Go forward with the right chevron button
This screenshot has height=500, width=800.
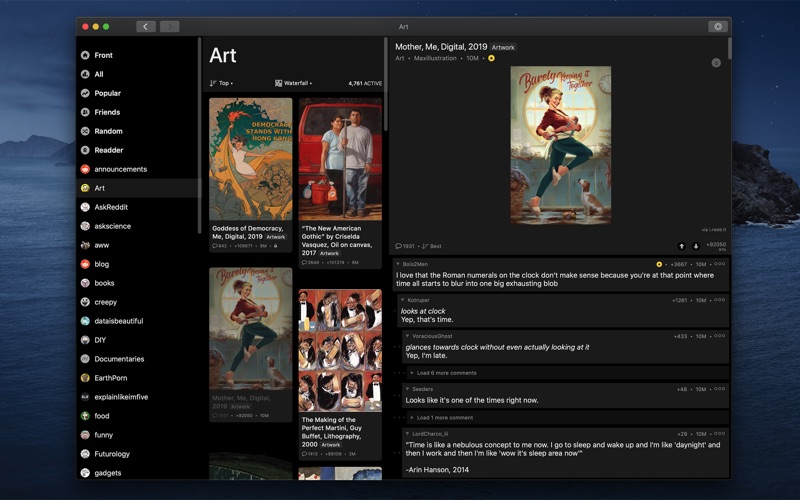[170, 27]
